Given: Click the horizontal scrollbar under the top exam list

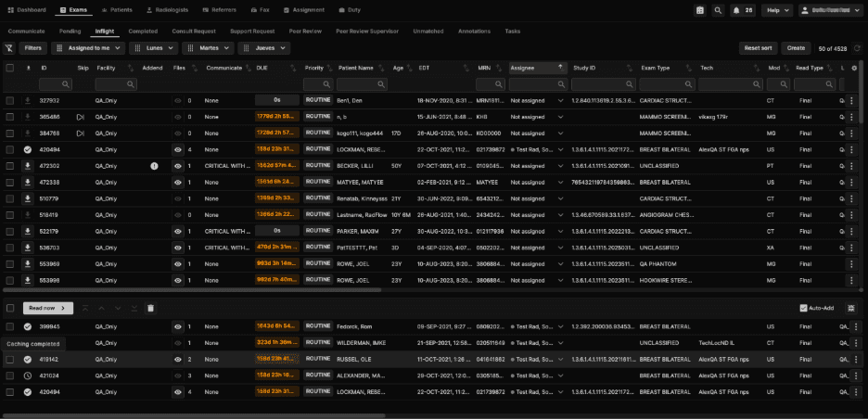Looking at the screenshot, I should tap(192, 289).
